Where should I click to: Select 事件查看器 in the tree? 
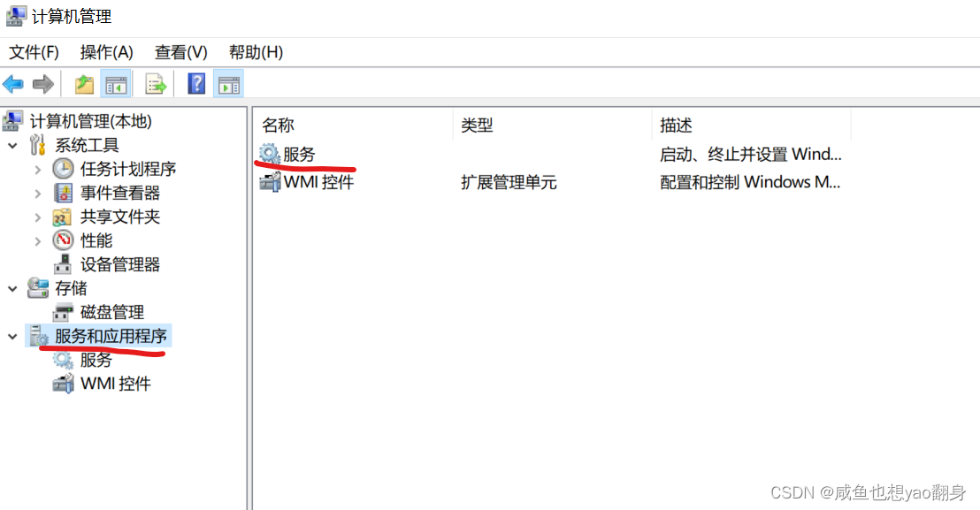click(x=120, y=193)
